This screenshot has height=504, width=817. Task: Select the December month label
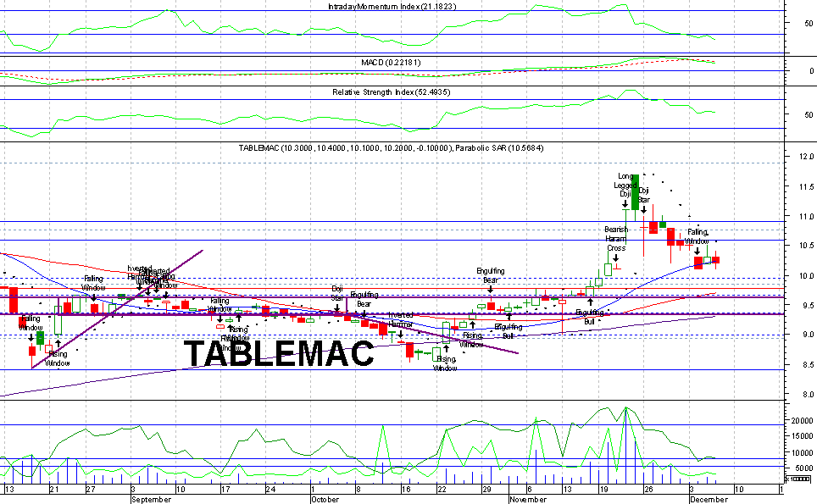point(709,499)
